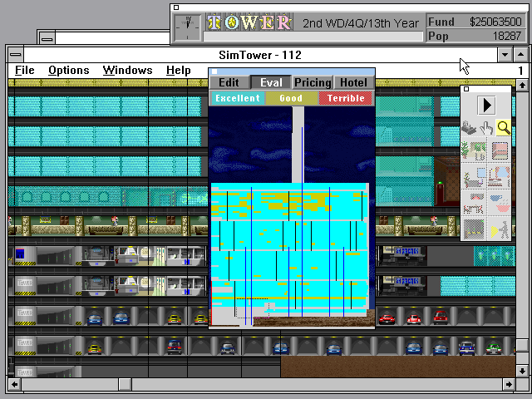
Task: Open the map window's control box
Action: [x=214, y=71]
